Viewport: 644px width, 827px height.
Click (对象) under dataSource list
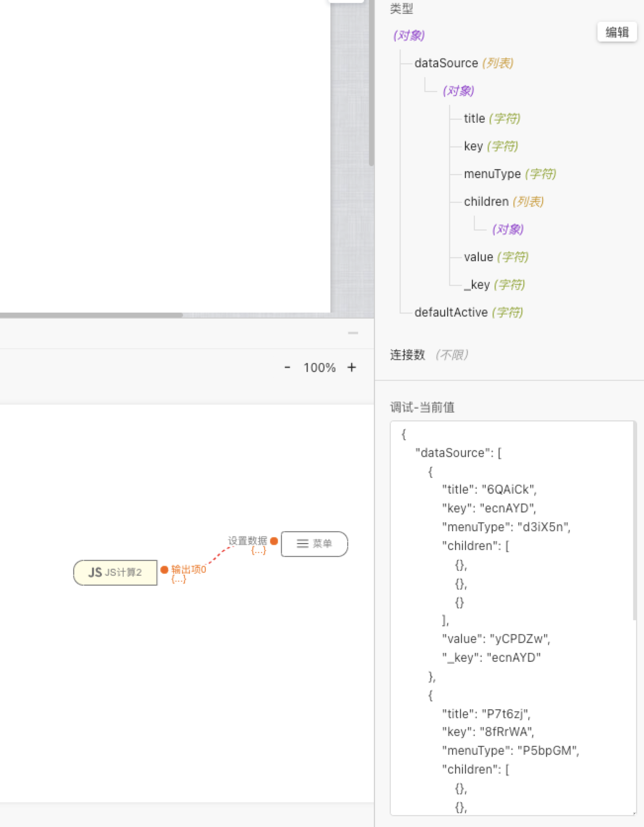pyautogui.click(x=459, y=91)
